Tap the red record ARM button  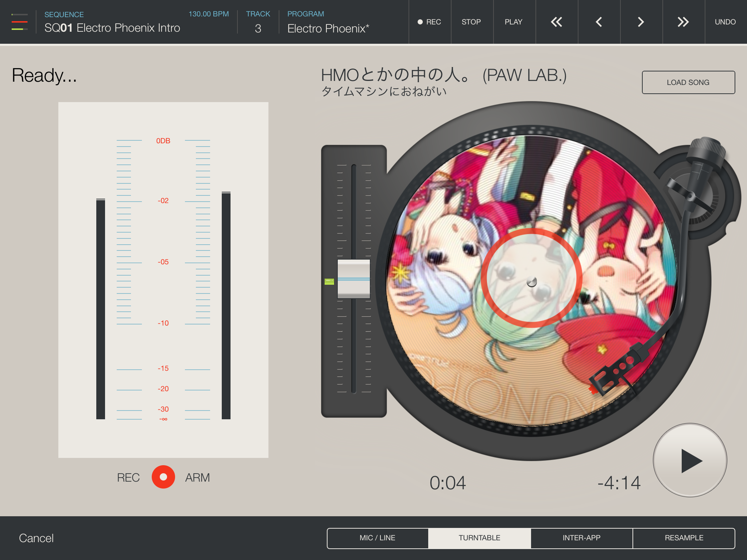(163, 477)
